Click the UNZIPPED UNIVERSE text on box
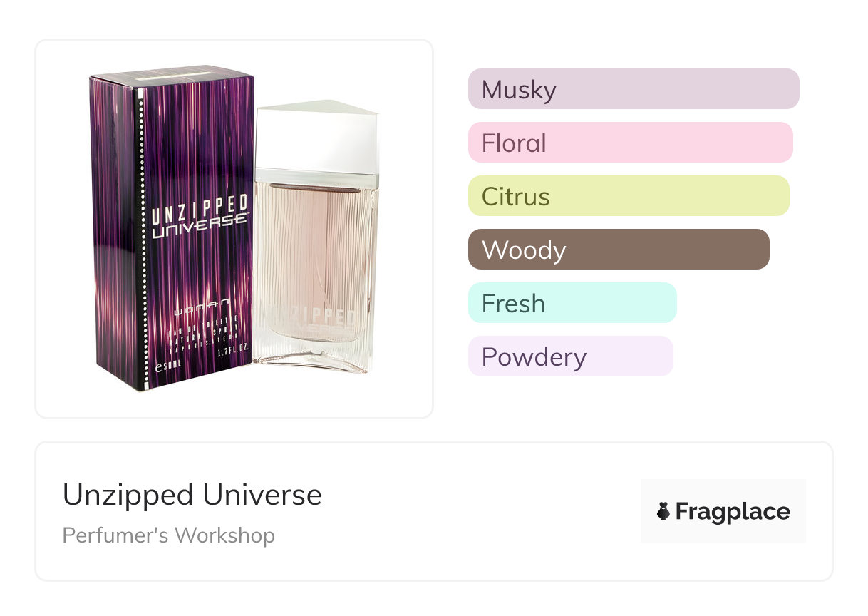Viewport: 868px width, 616px height. [x=200, y=217]
